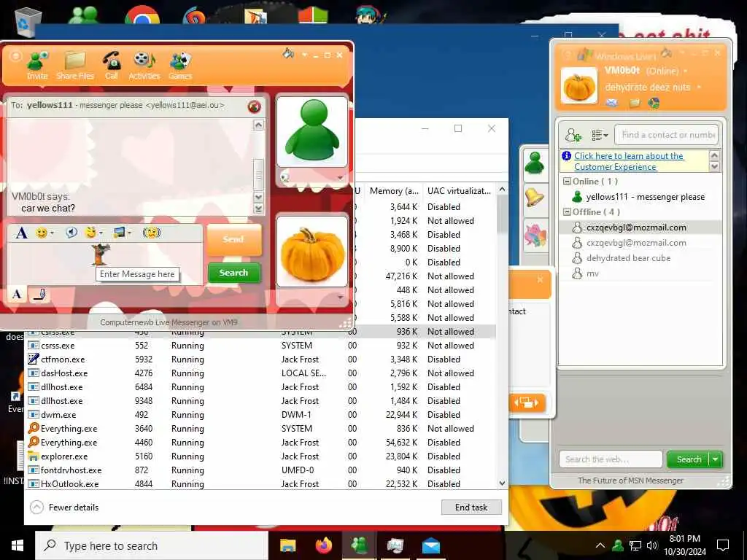Open contact list view options dropdown
747x560 pixels.
pyautogui.click(x=600, y=135)
